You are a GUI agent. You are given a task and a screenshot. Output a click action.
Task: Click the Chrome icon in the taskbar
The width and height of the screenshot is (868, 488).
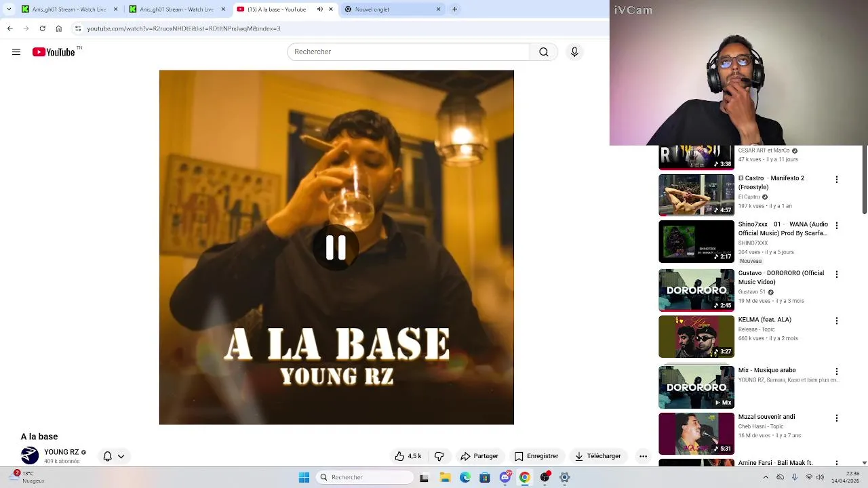pos(525,477)
